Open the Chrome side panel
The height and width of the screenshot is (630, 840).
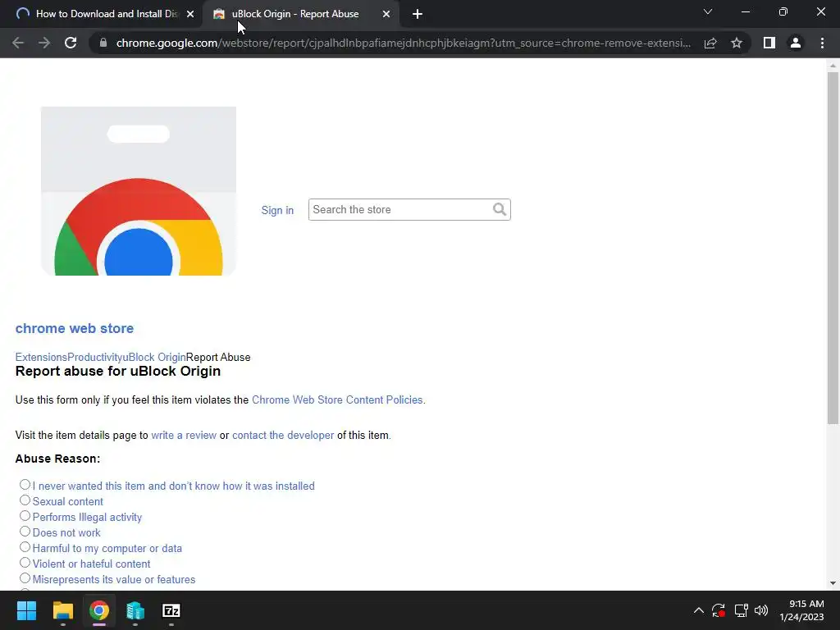(769, 43)
